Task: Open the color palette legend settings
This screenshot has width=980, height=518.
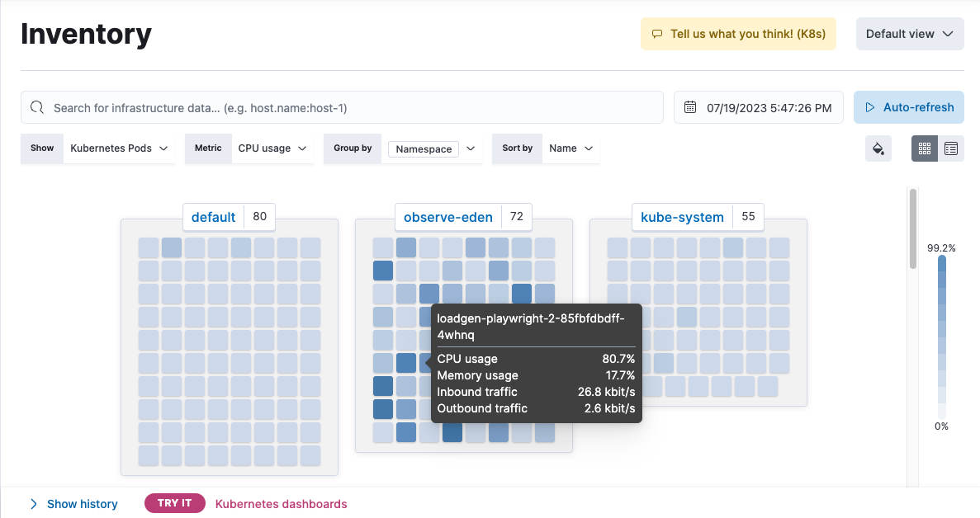Action: tap(878, 148)
